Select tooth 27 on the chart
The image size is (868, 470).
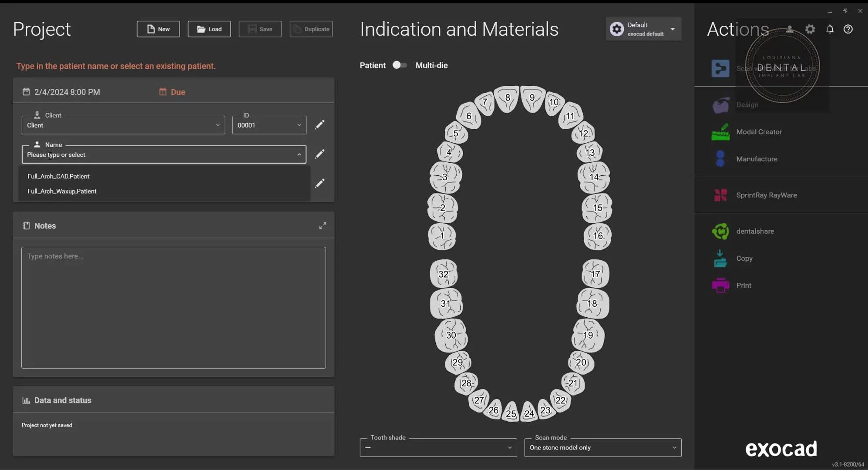tap(479, 400)
